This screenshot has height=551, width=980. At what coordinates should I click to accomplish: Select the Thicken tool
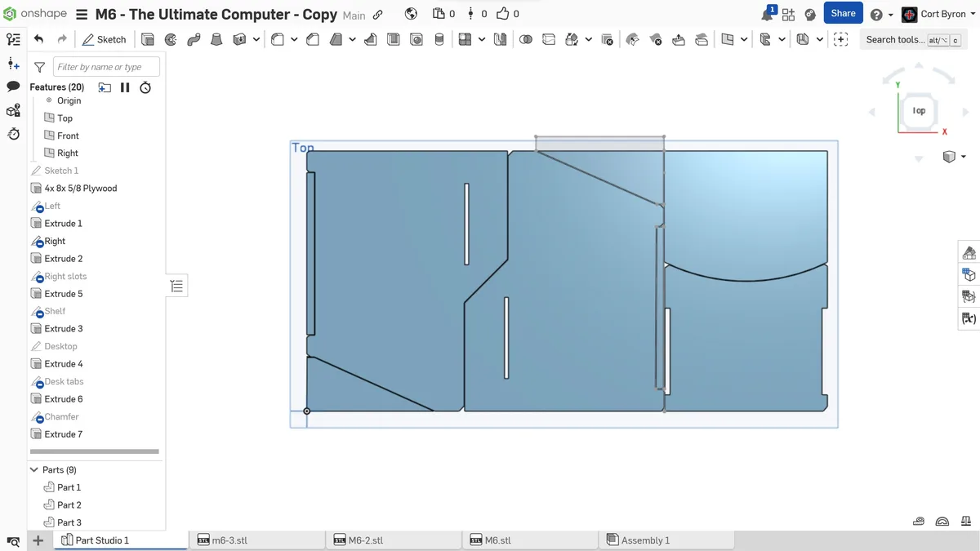(x=239, y=39)
